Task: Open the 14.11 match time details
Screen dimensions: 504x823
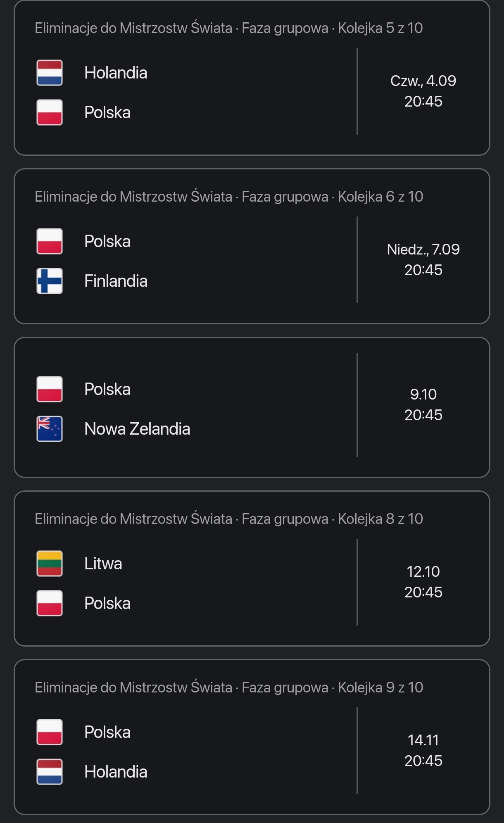Action: tap(423, 750)
